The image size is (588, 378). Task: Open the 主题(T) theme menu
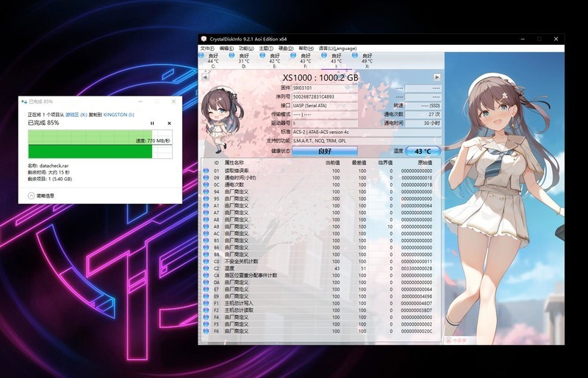265,48
